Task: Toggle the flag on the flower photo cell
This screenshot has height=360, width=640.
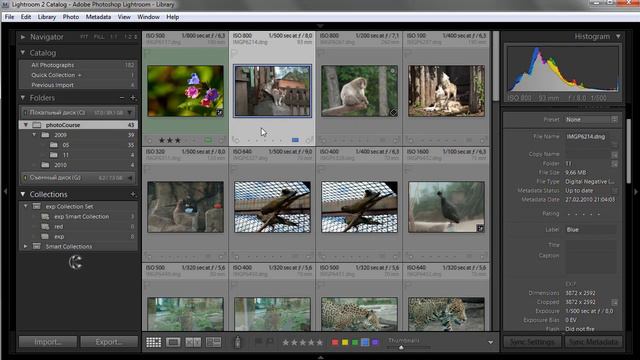Action: [147, 53]
